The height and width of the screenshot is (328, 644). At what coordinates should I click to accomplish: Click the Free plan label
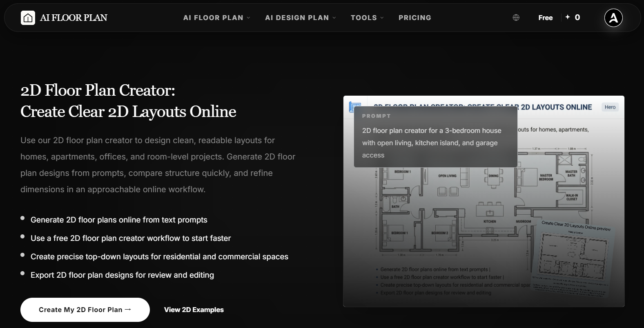546,18
